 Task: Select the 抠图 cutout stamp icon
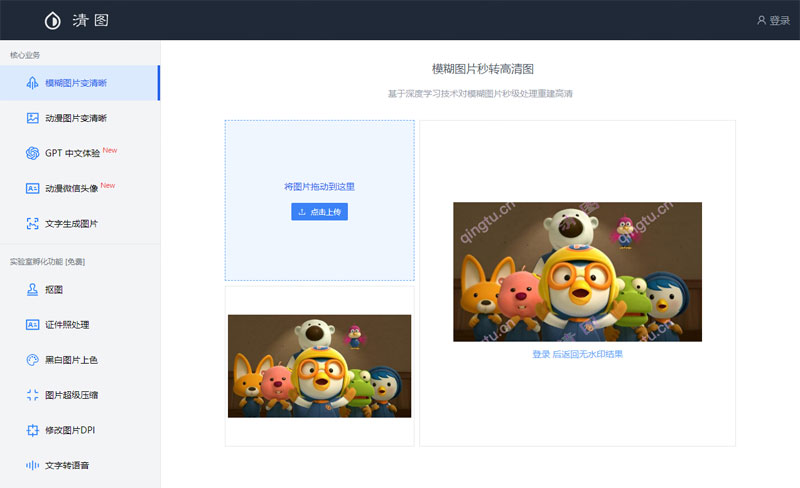(33, 290)
